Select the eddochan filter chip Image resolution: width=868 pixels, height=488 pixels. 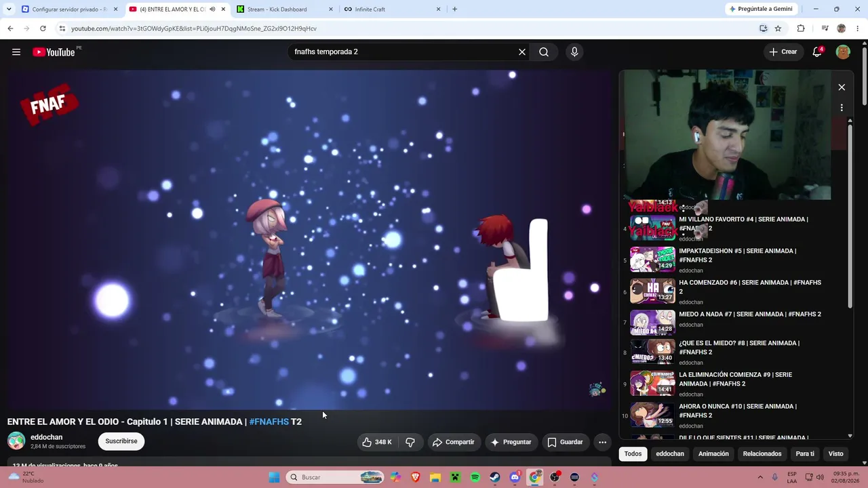(670, 454)
